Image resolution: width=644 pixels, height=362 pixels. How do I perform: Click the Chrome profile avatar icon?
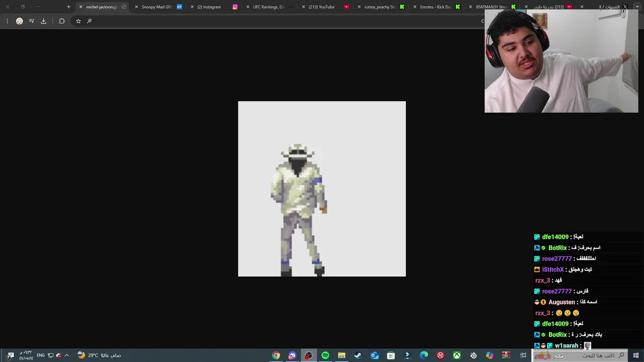[x=20, y=21]
